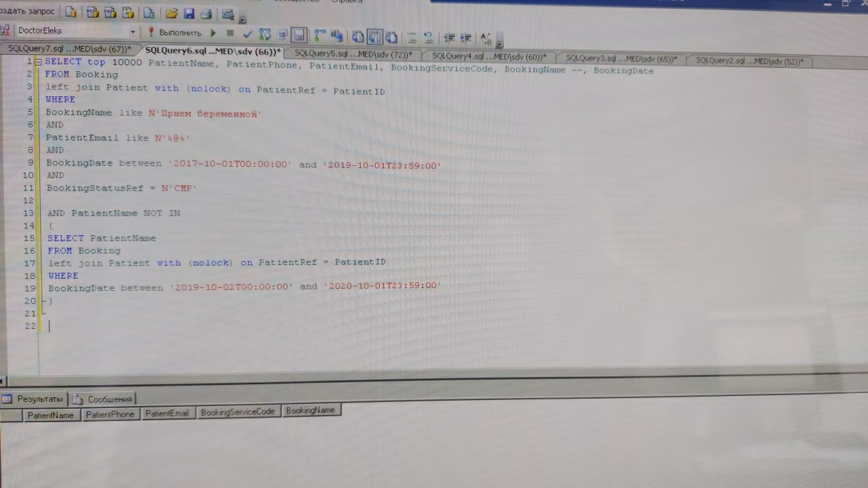The width and height of the screenshot is (868, 488).
Task: Run the query with the Выполнить button
Action: click(x=174, y=32)
